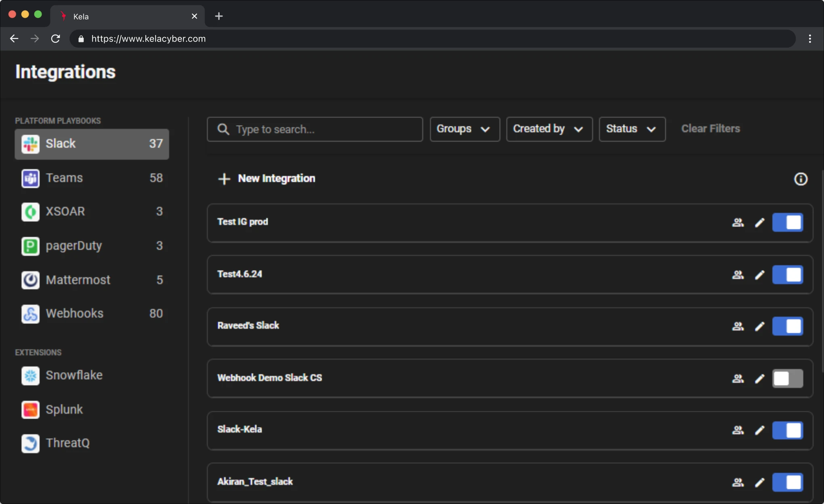This screenshot has height=504, width=824.
Task: Select Slack in Platform Playbooks
Action: [x=92, y=144]
